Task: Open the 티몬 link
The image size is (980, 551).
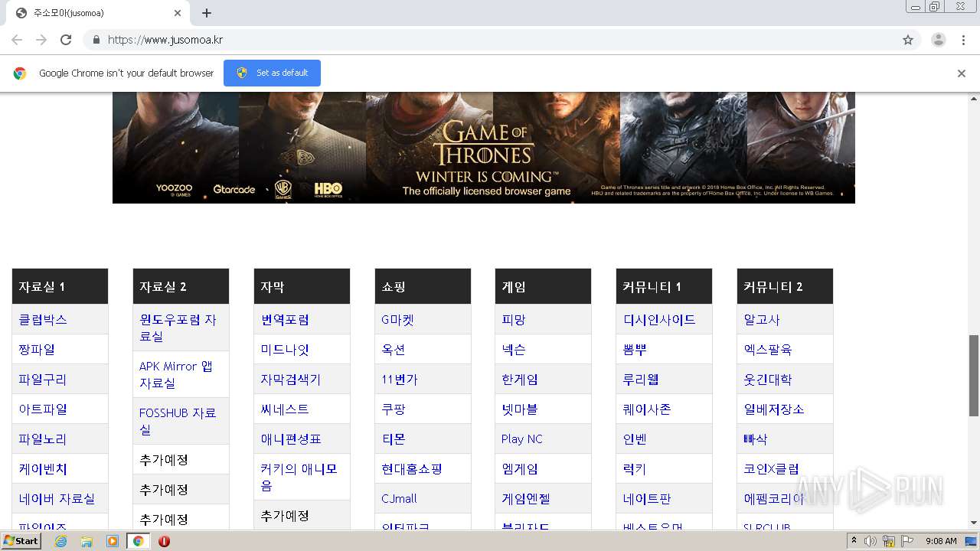Action: tap(394, 439)
